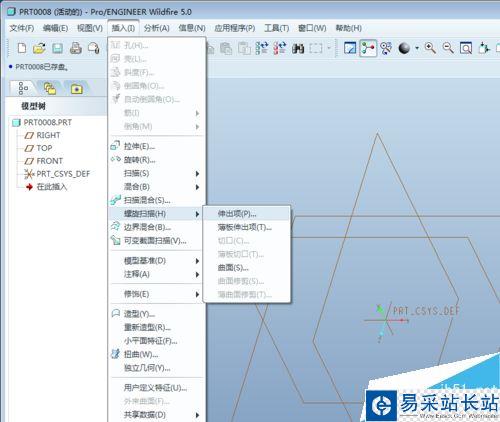Save the part with the floppy icon

point(57,48)
